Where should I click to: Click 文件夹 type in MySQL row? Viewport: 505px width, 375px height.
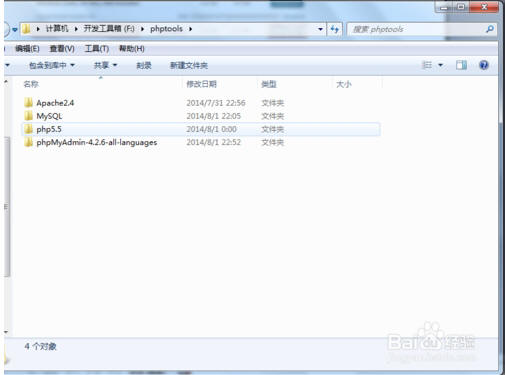[x=273, y=116]
